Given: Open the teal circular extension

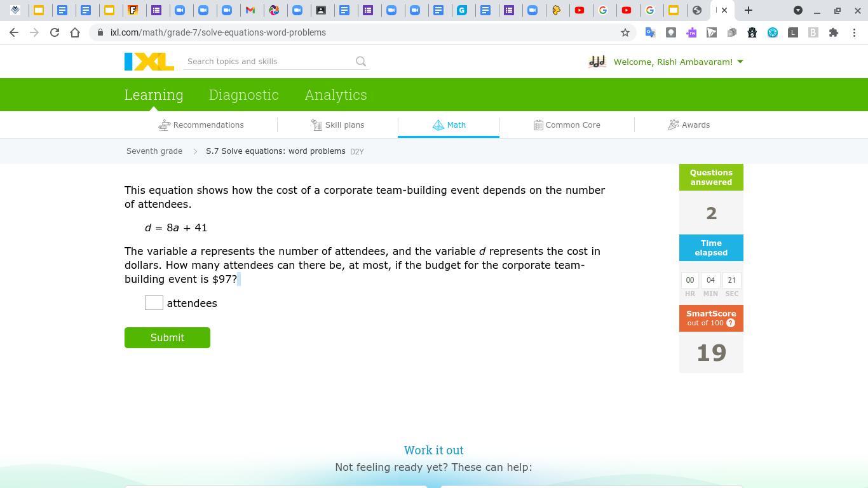Looking at the screenshot, I should (x=772, y=32).
